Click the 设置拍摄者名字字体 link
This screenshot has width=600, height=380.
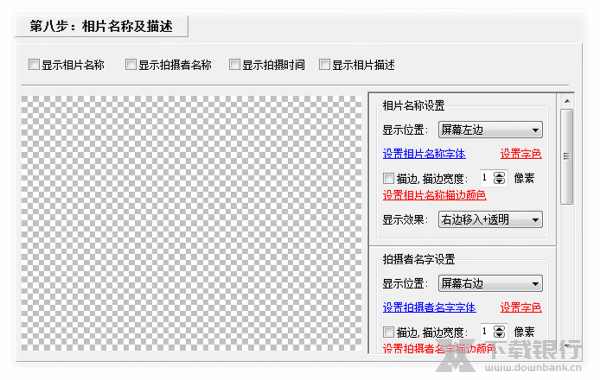429,307
